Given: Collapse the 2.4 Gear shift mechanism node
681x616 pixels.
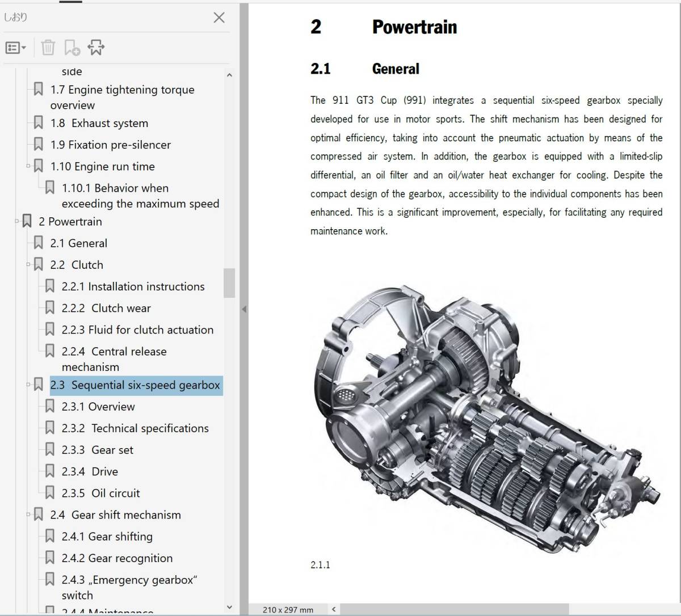Looking at the screenshot, I should [x=28, y=515].
